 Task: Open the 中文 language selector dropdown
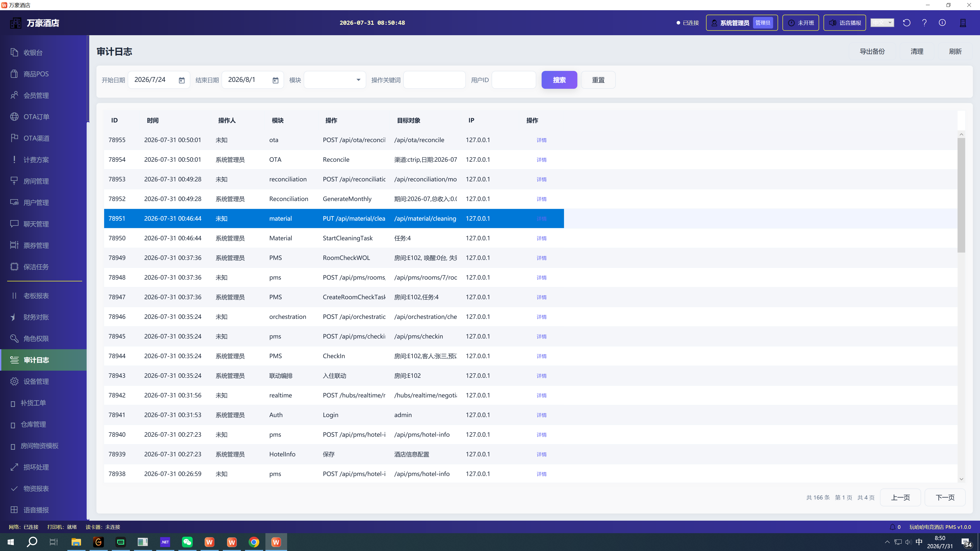[882, 23]
